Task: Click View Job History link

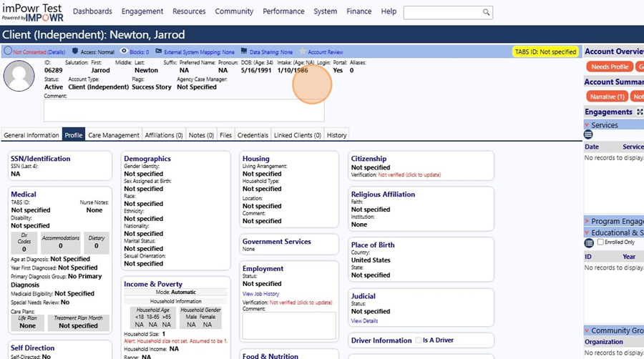Action: coord(260,294)
